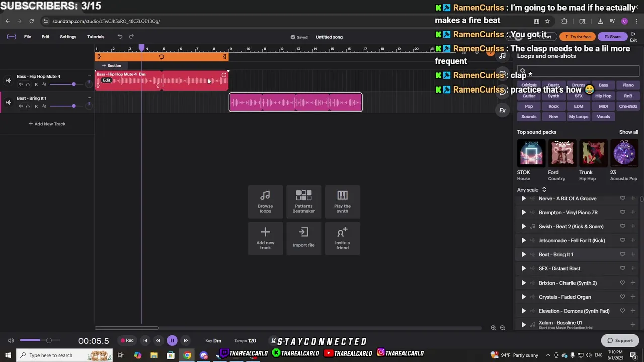Image resolution: width=644 pixels, height=362 pixels.
Task: Open instrument icon of Bass - Hip Hop Mute 4
Action: click(8, 80)
